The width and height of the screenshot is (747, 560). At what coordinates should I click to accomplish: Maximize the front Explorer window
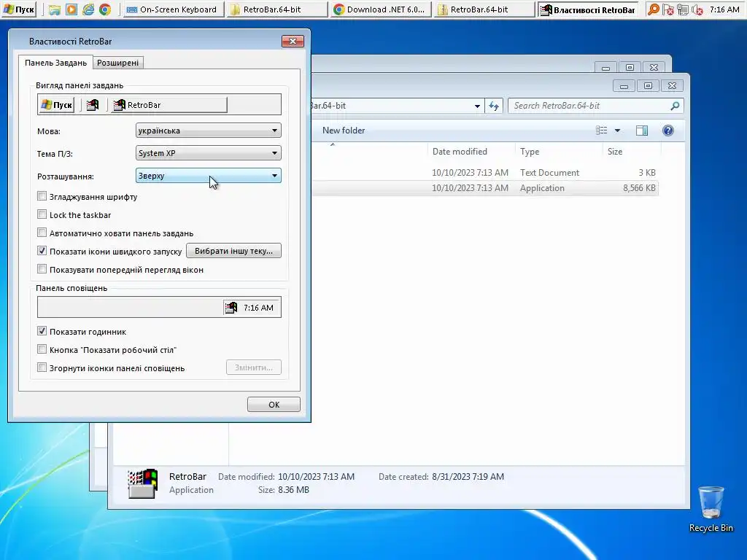tap(648, 86)
